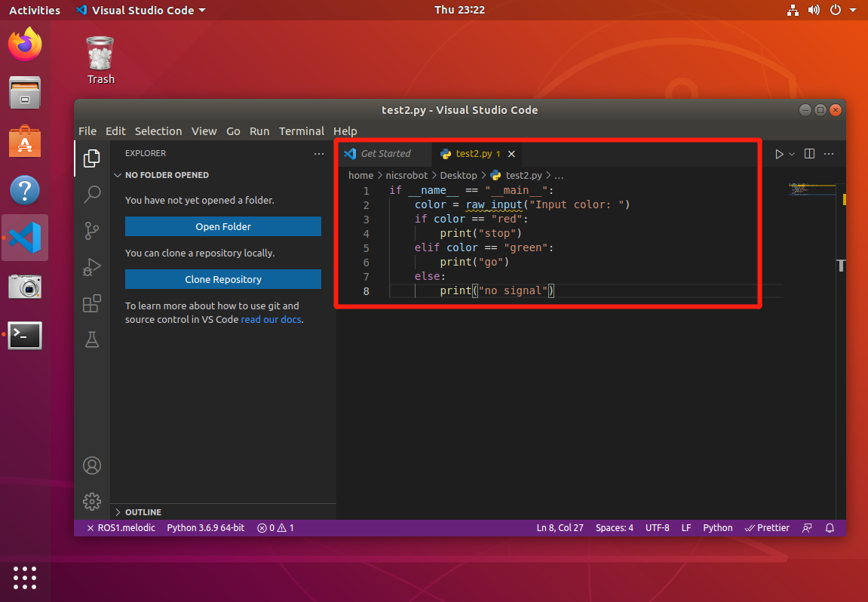868x602 pixels.
Task: Open the Edit menu
Action: [x=115, y=131]
